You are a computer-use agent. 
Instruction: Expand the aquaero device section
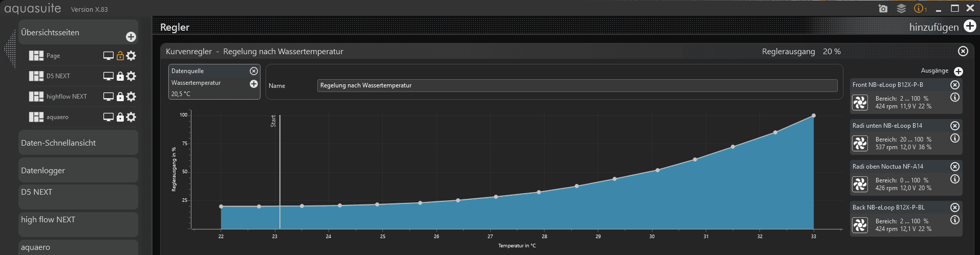(x=78, y=247)
